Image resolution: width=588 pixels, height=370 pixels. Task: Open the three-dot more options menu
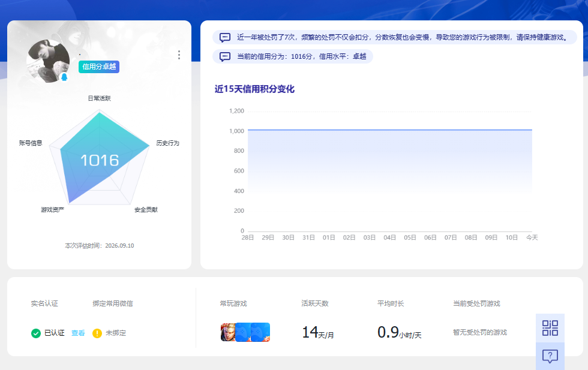coord(179,55)
